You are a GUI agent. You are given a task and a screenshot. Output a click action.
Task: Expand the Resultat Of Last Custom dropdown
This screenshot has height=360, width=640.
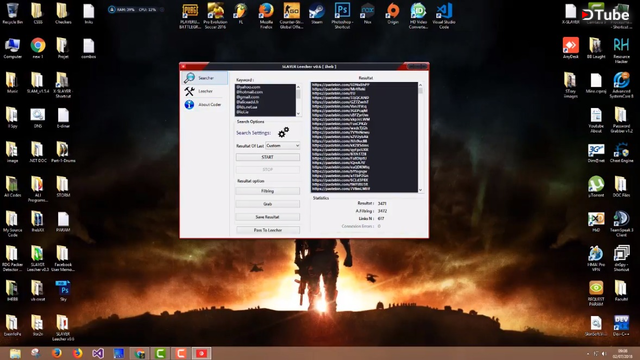coord(282,145)
